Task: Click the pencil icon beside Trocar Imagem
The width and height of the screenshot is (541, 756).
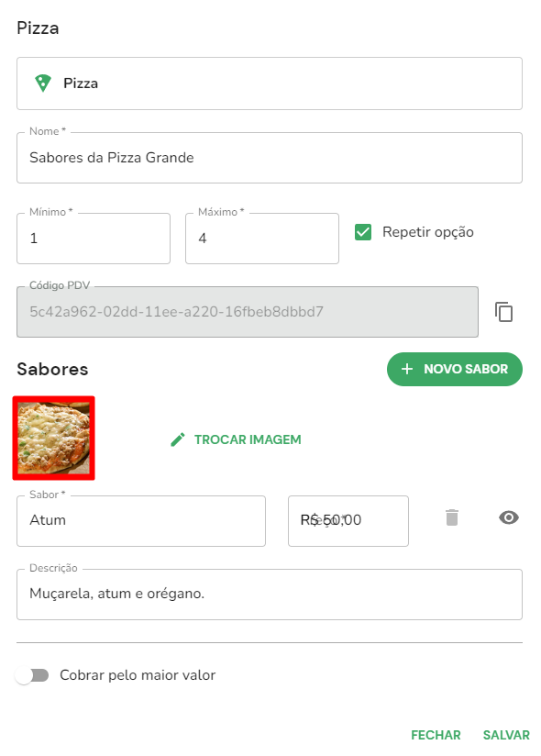Action: click(x=178, y=439)
